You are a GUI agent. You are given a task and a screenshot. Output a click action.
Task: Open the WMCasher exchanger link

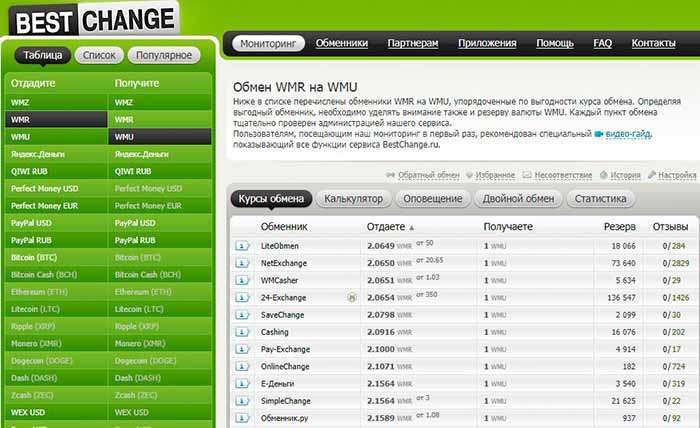pos(279,280)
